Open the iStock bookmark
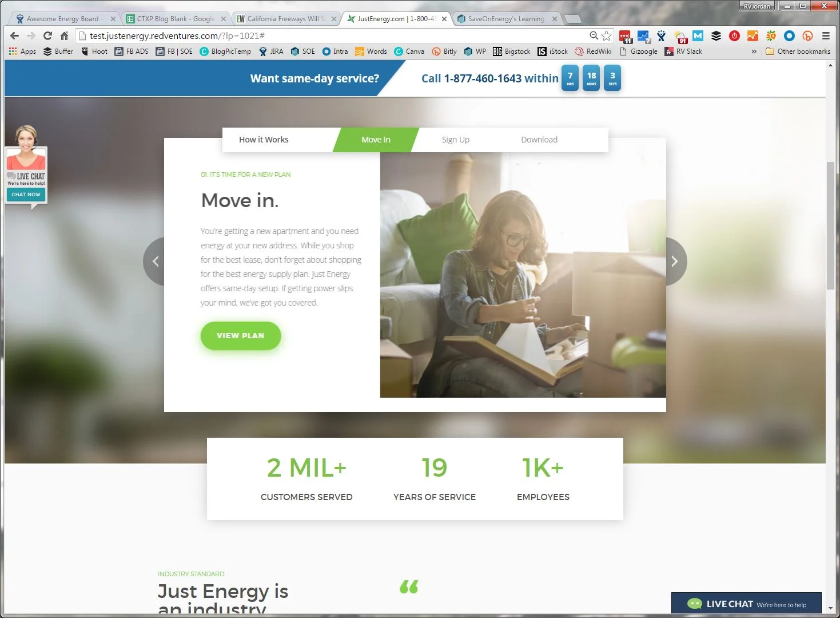Screen dimensions: 840x618 coord(552,51)
